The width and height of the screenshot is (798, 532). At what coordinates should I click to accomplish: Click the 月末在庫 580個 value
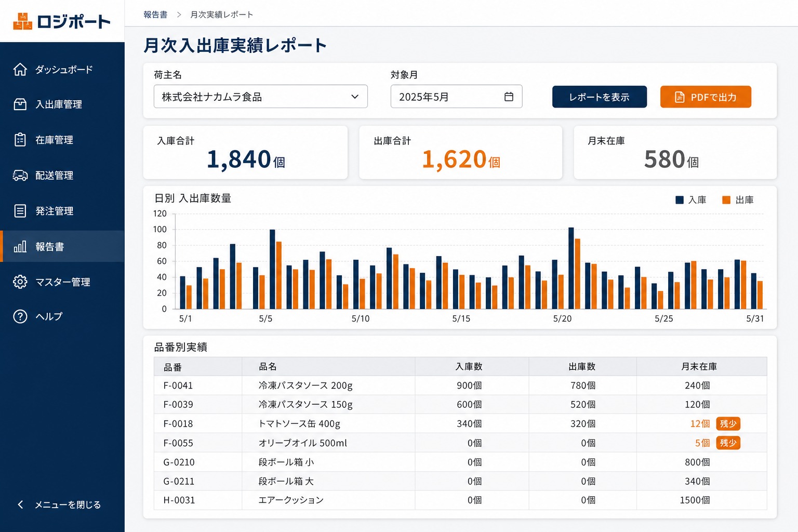pos(671,159)
